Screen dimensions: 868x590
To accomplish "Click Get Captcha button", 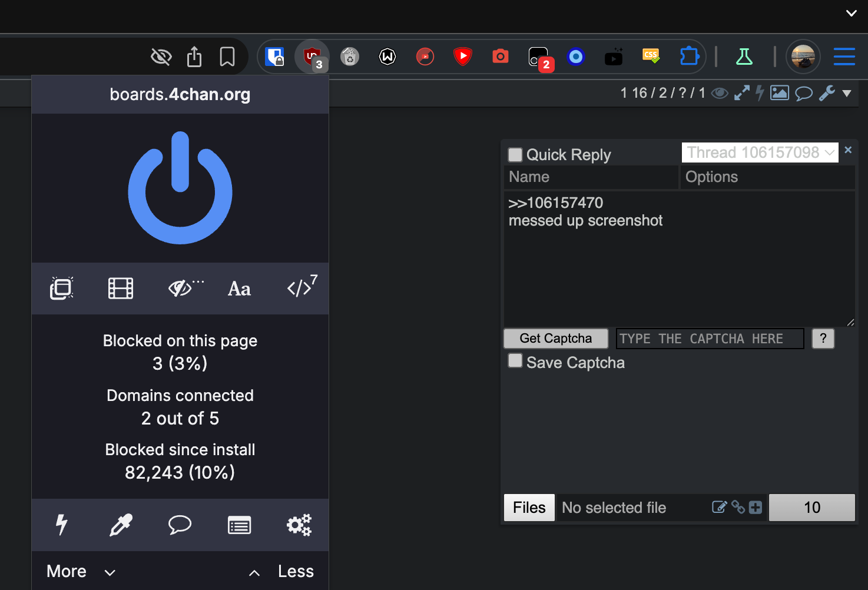I will click(556, 339).
